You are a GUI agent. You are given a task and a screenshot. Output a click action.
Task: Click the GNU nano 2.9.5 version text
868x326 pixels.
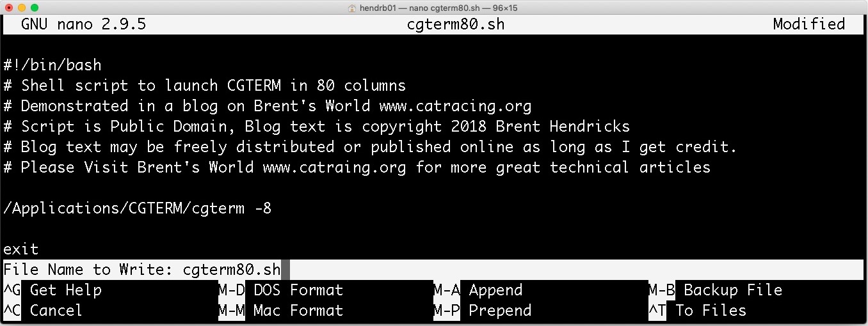(x=83, y=24)
